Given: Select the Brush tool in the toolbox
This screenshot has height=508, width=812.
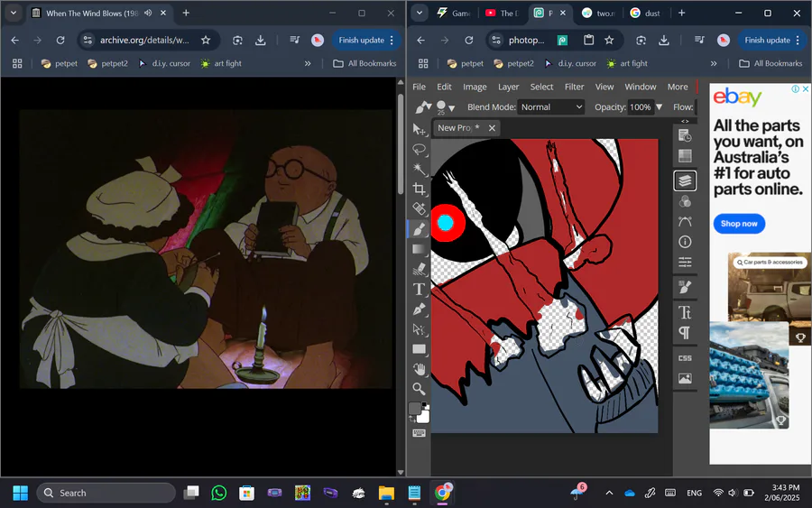Looking at the screenshot, I should click(x=419, y=229).
